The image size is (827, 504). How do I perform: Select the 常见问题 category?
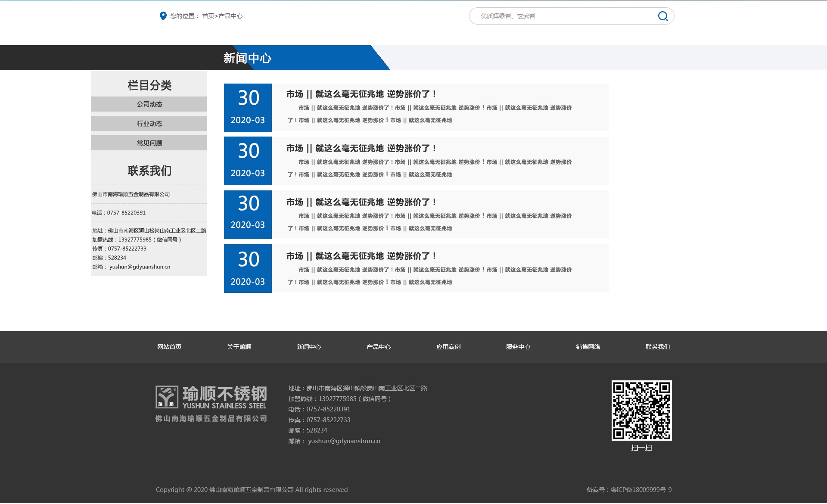point(149,143)
